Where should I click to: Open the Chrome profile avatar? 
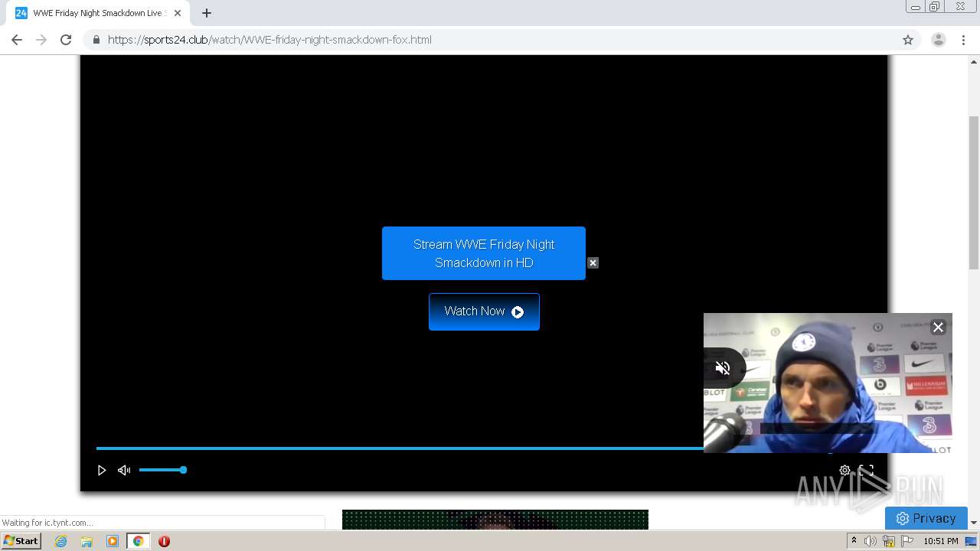[x=938, y=40]
